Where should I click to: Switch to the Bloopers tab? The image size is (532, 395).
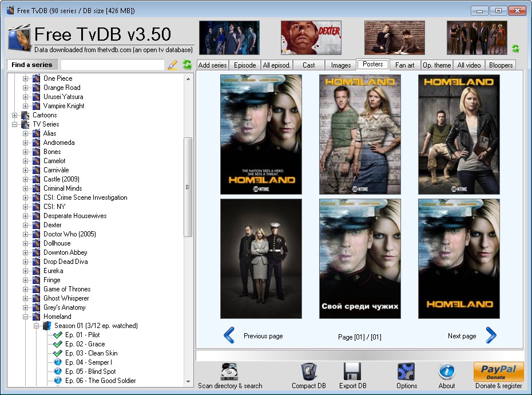(x=501, y=65)
